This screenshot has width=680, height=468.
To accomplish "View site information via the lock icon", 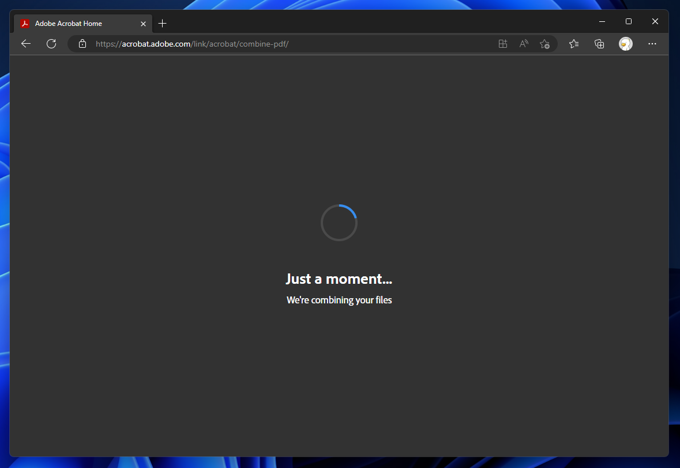I will (82, 44).
